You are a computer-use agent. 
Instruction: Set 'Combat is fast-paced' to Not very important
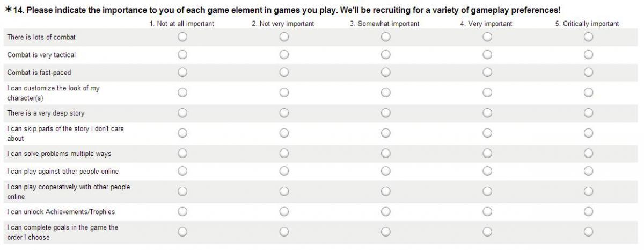(x=284, y=72)
